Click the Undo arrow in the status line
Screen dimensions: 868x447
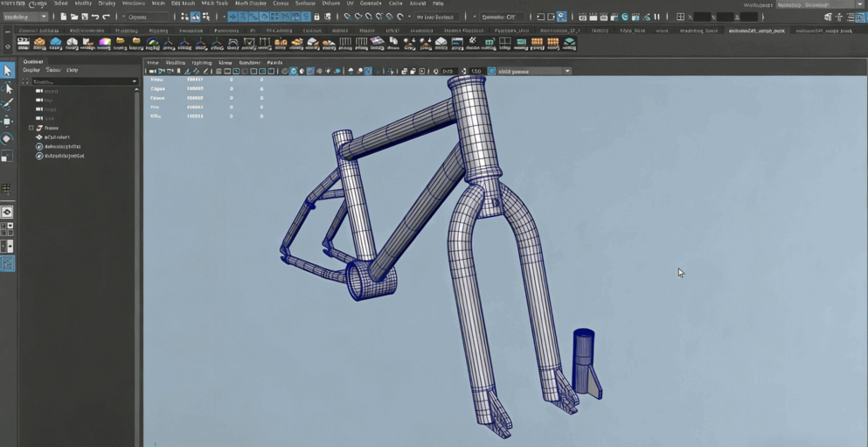95,17
